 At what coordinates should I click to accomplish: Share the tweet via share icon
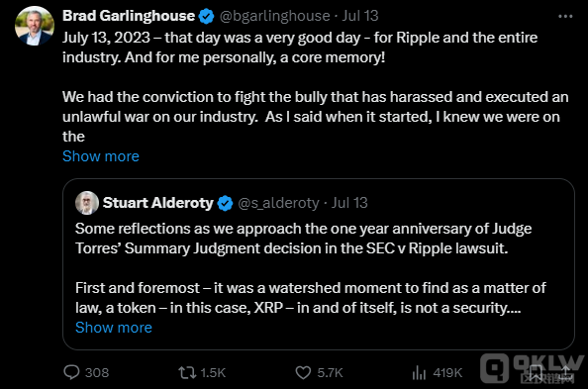[566, 372]
